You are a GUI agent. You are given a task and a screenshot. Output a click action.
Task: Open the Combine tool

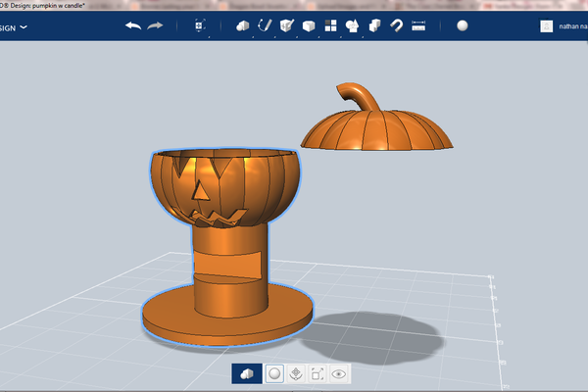(374, 26)
